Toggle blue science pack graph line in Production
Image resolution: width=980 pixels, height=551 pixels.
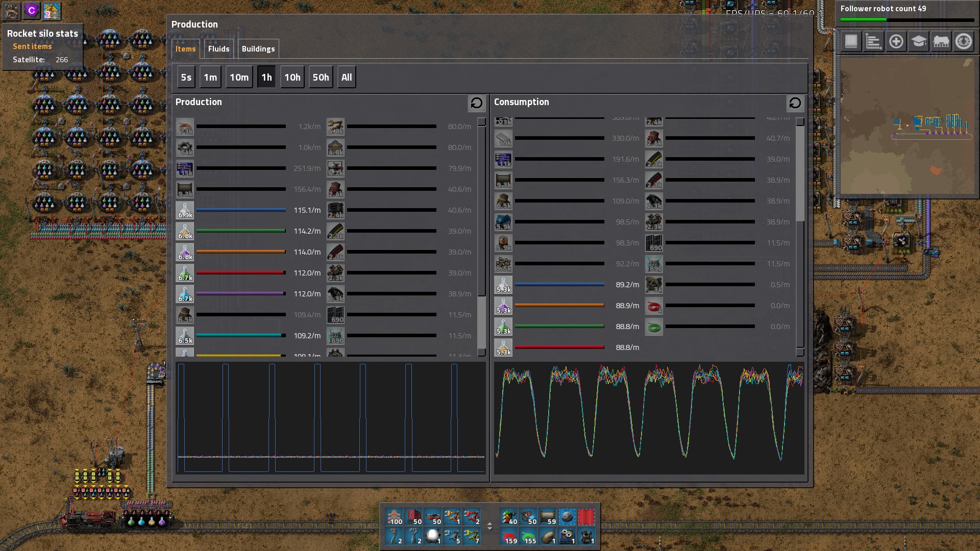[x=240, y=210]
